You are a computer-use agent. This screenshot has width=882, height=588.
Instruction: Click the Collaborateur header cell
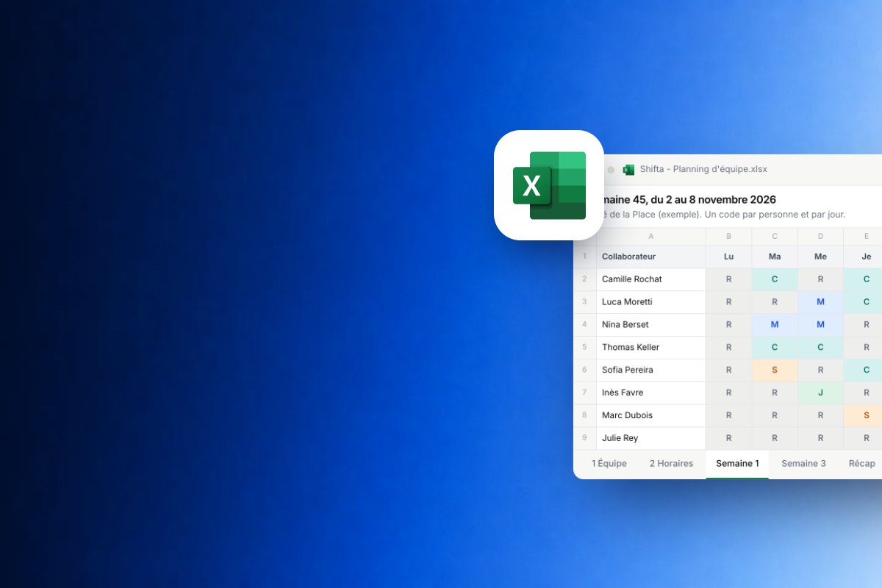pyautogui.click(x=651, y=257)
